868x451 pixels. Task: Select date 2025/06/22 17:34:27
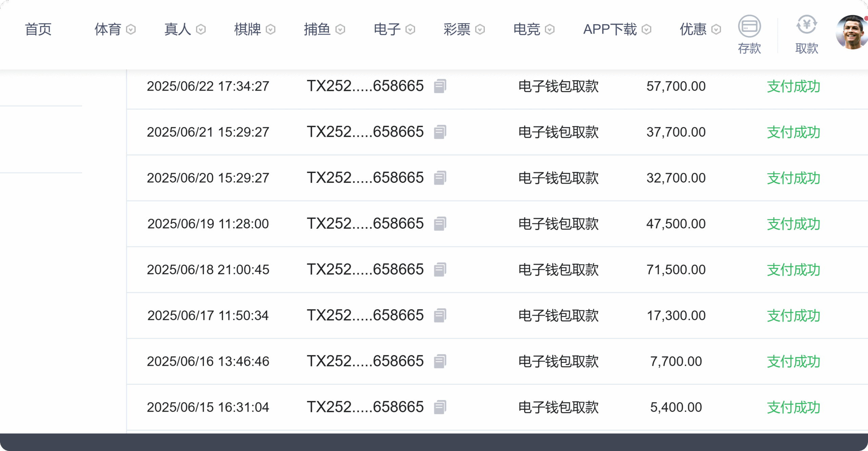[208, 86]
